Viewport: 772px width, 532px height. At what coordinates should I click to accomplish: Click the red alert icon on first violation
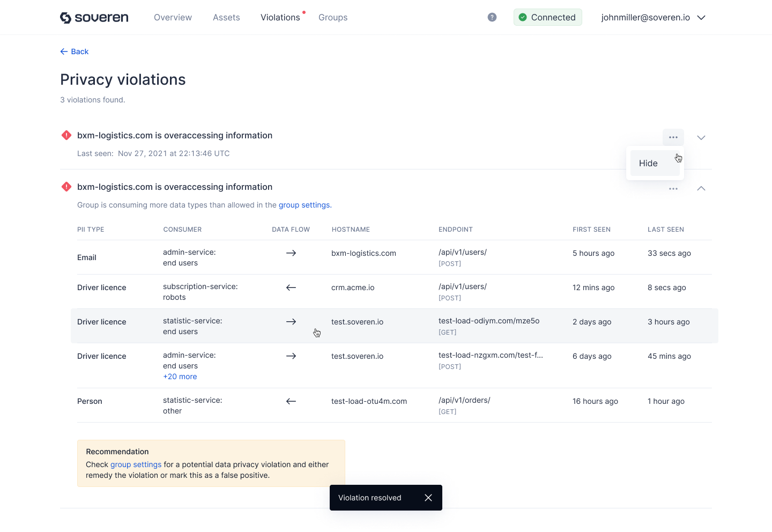pyautogui.click(x=66, y=135)
